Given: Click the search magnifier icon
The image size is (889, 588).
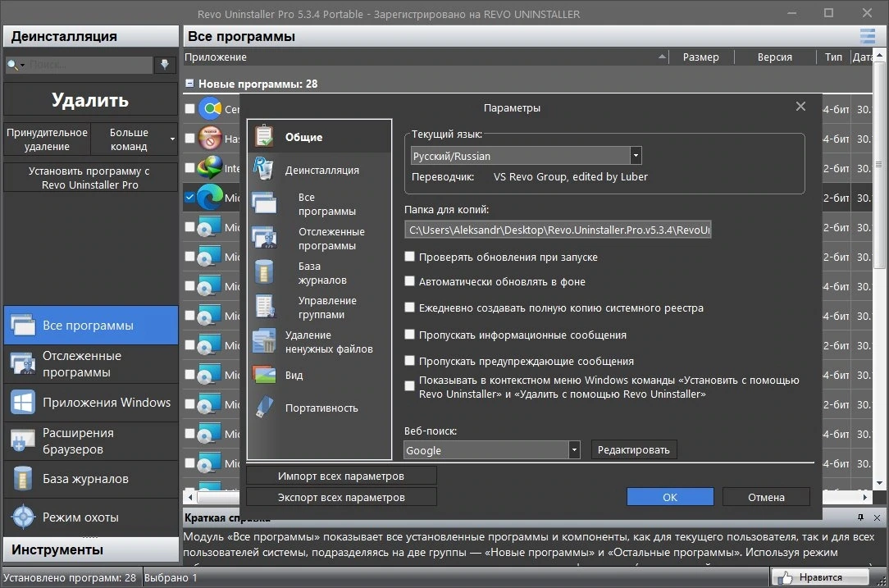Looking at the screenshot, I should 12,65.
